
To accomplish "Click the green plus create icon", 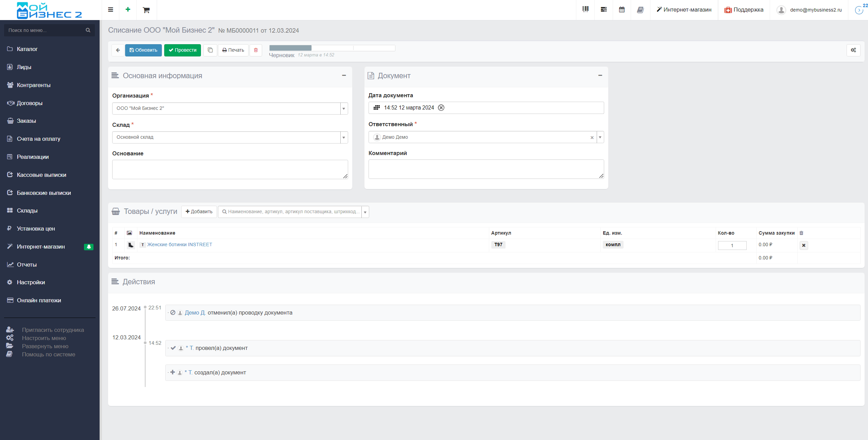I will (128, 10).
